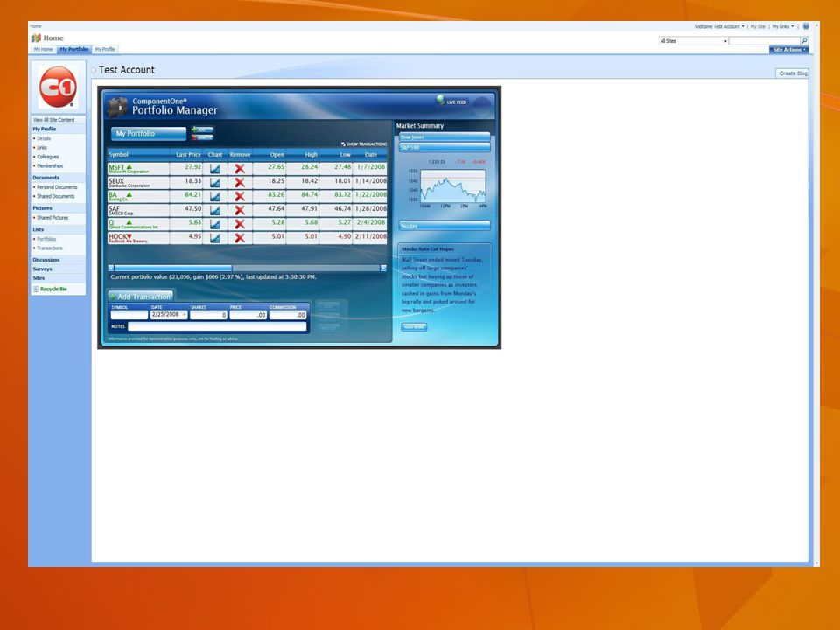Click the Surveys heading link
840x630 pixels.
click(42, 269)
